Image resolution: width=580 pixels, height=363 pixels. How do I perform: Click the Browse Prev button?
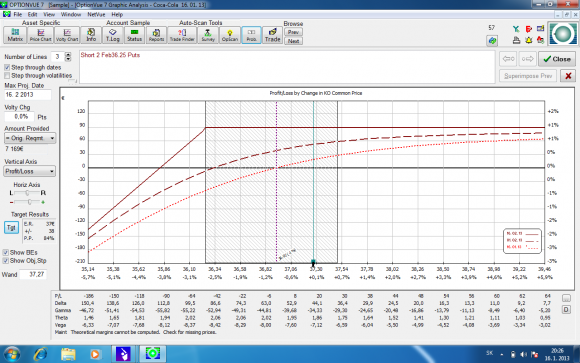pyautogui.click(x=293, y=32)
